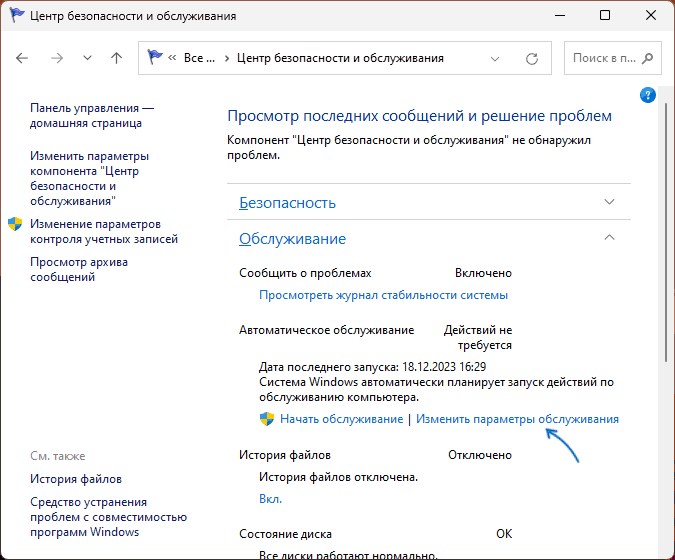The width and height of the screenshot is (675, 560).
Task: Click the 'Обслуживание' section heading
Action: (x=292, y=238)
